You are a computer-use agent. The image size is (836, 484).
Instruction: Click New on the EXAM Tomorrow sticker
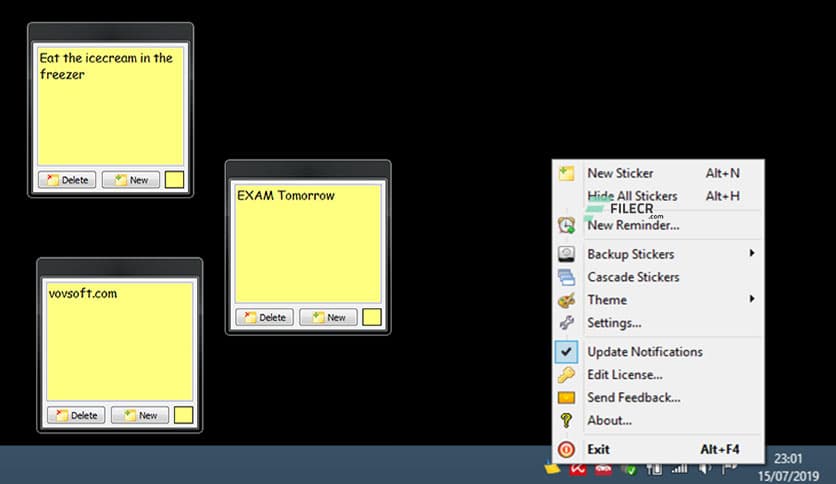[328, 317]
